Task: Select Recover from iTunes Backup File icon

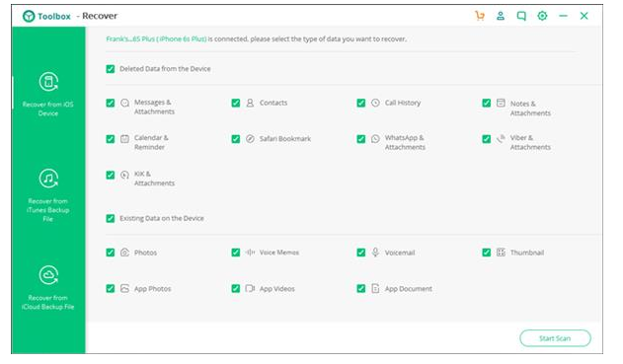Action: click(48, 179)
